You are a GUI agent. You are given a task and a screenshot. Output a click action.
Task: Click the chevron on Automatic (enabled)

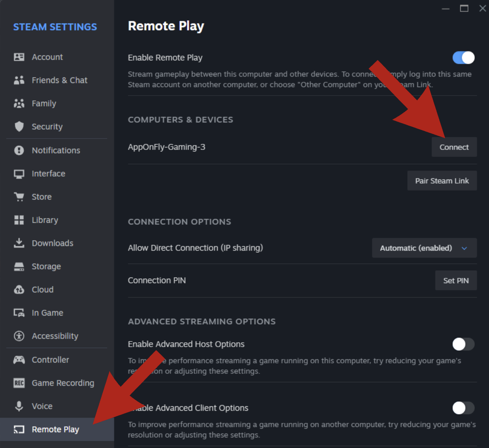point(464,248)
